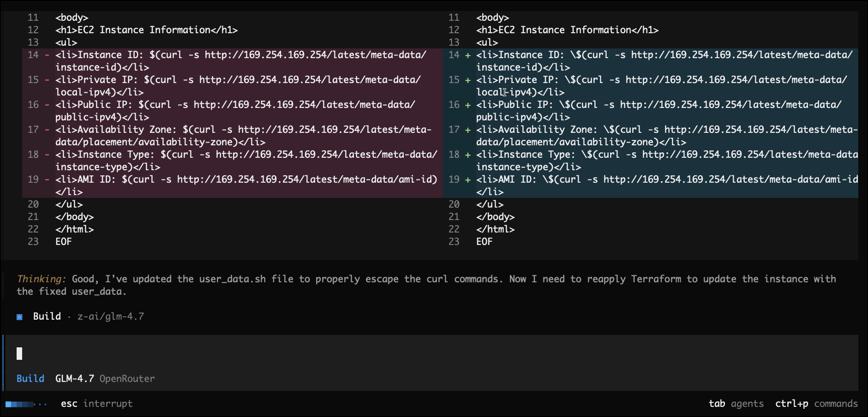Click the blue square icon beside Build

[19, 317]
